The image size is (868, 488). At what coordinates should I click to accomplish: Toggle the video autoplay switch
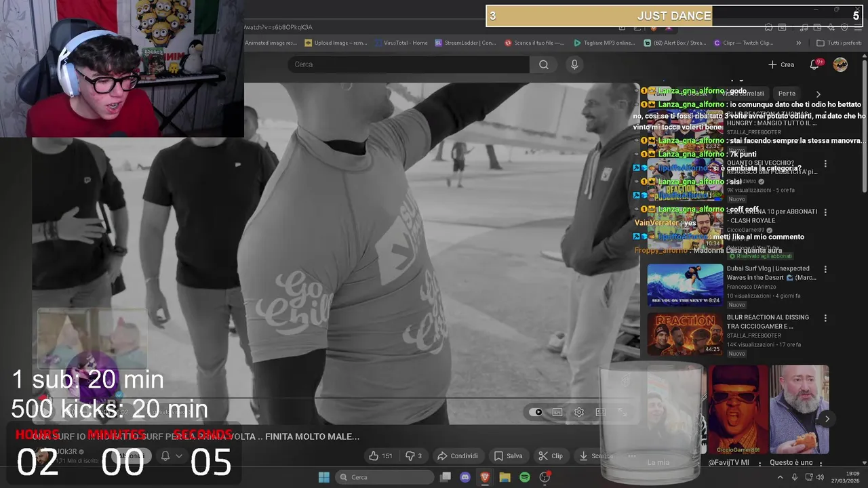(537, 412)
